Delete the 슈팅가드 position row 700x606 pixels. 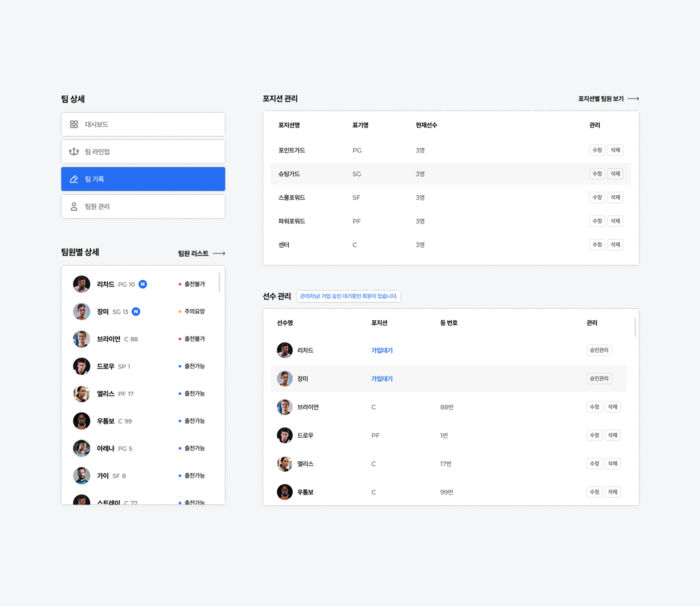(x=615, y=174)
